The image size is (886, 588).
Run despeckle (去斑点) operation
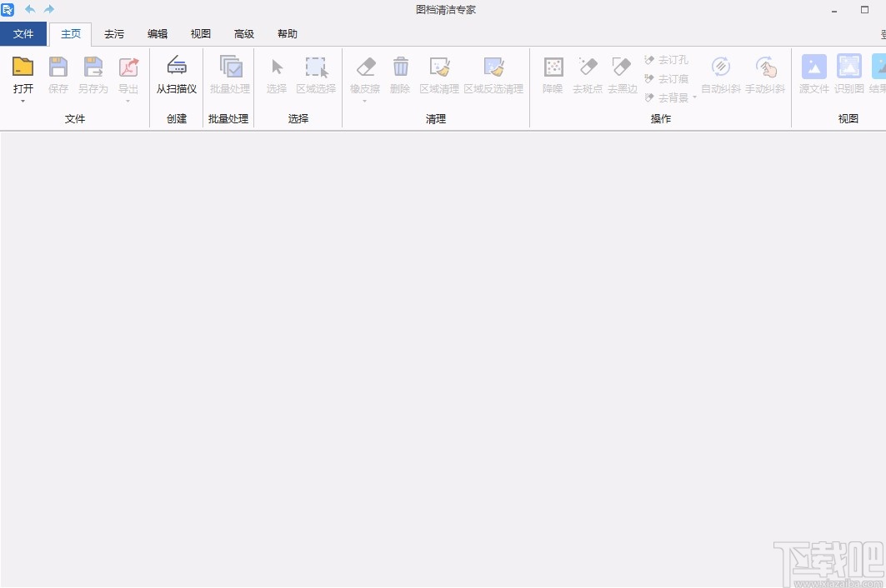tap(587, 75)
